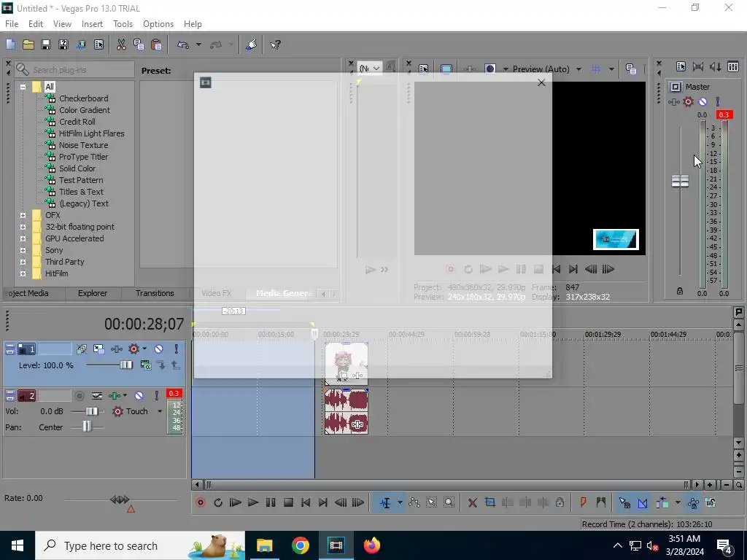Open project Properties icon in the toolbar
The height and width of the screenshot is (560, 747).
pos(98,44)
